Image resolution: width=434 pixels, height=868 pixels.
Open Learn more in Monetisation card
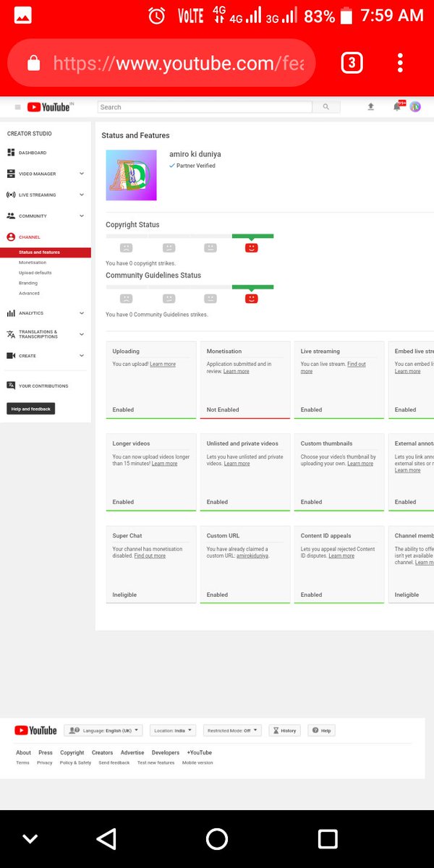[x=237, y=371]
